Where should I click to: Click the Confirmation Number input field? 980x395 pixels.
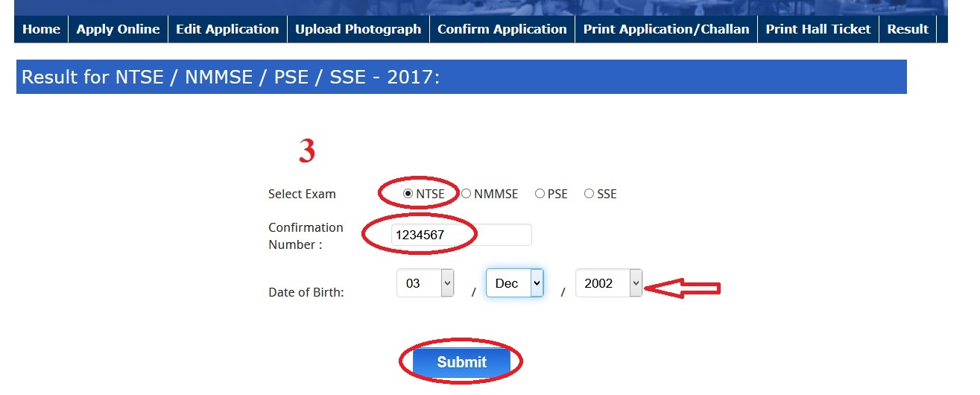coord(461,235)
